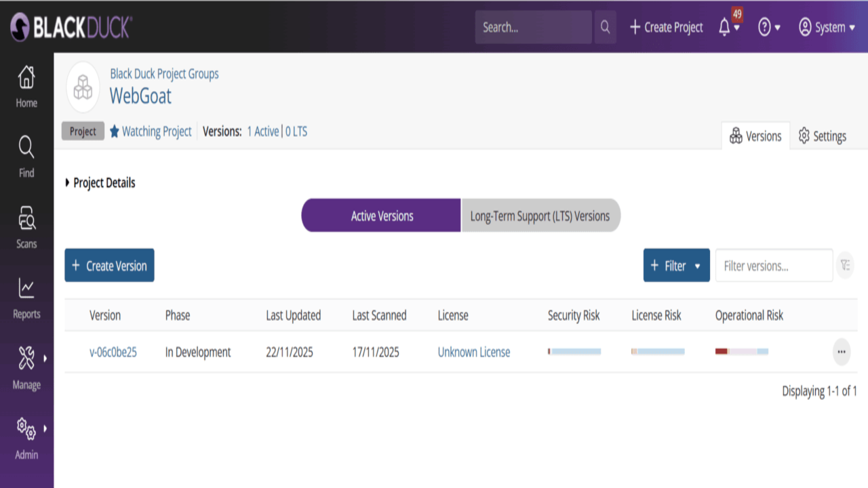Click the search magnifier button in header

605,27
